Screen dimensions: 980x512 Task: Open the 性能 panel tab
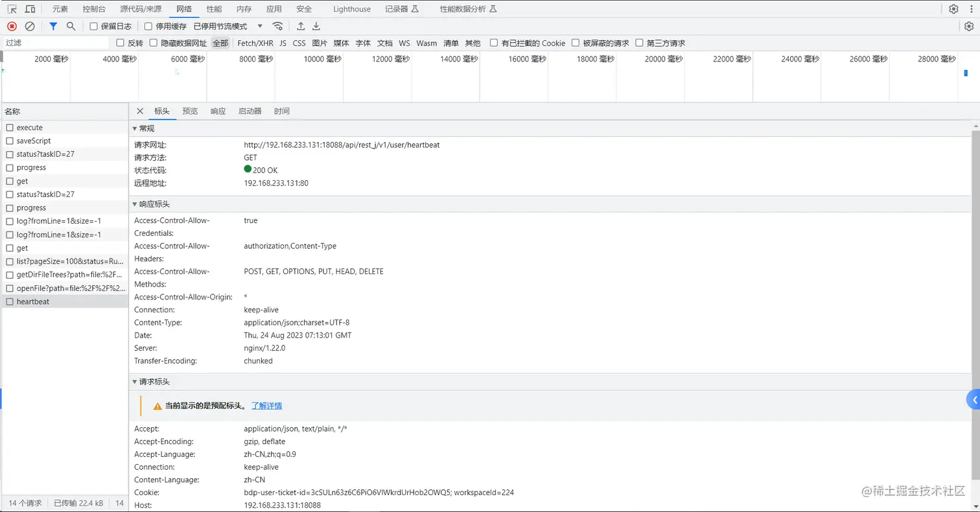(x=214, y=9)
